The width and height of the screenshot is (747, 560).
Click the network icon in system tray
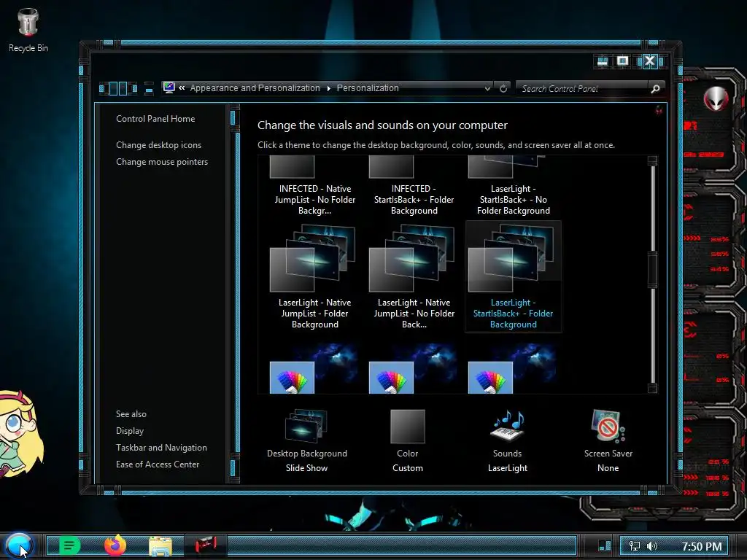click(635, 546)
